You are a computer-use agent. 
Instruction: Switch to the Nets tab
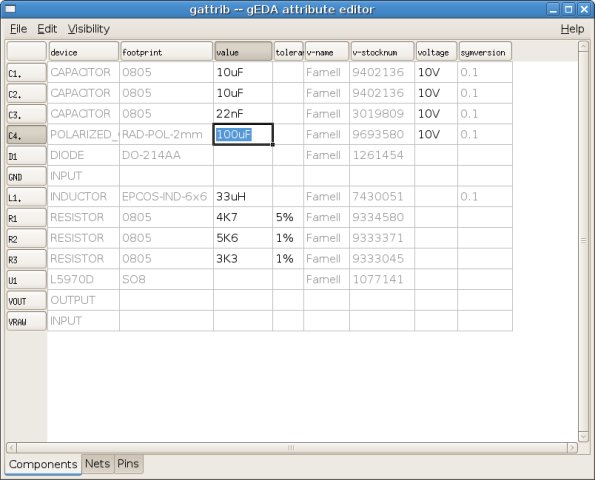98,464
